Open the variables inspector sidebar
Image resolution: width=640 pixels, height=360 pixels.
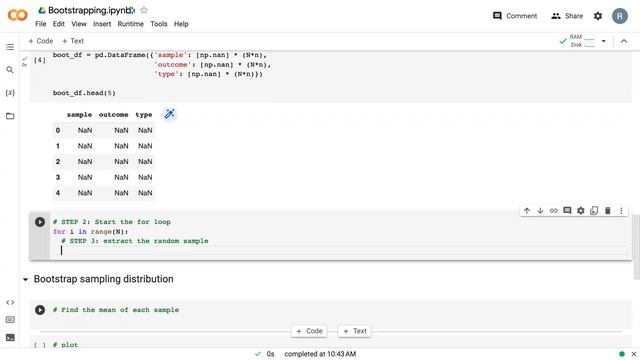[10, 93]
